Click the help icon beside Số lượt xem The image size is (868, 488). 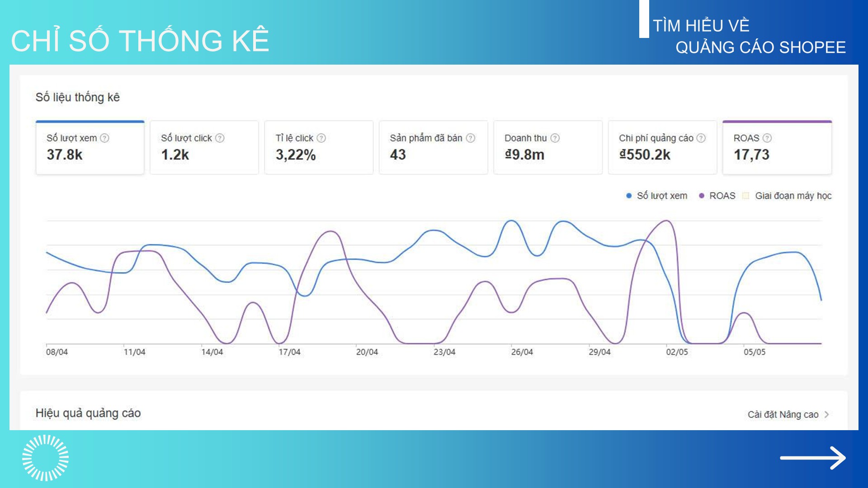104,138
